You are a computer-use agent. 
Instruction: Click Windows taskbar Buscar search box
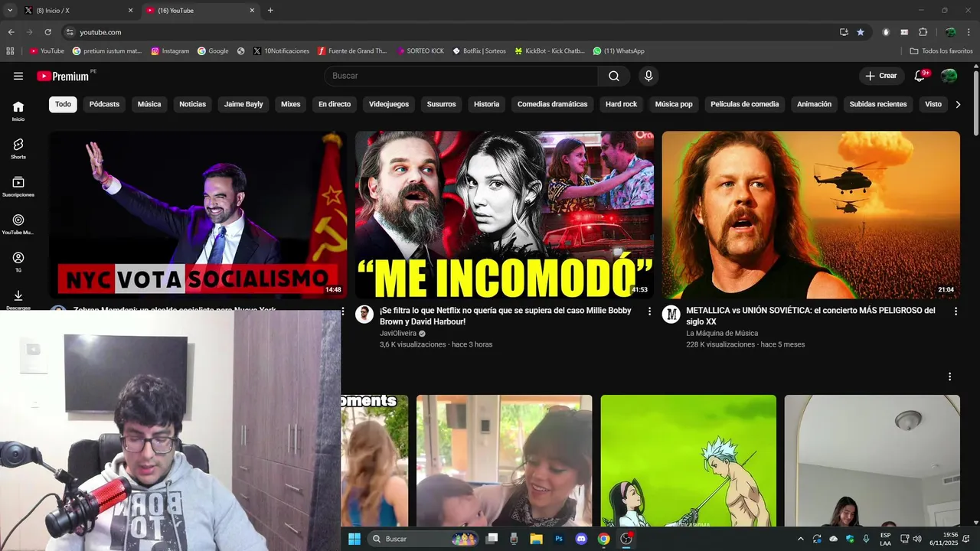click(423, 539)
